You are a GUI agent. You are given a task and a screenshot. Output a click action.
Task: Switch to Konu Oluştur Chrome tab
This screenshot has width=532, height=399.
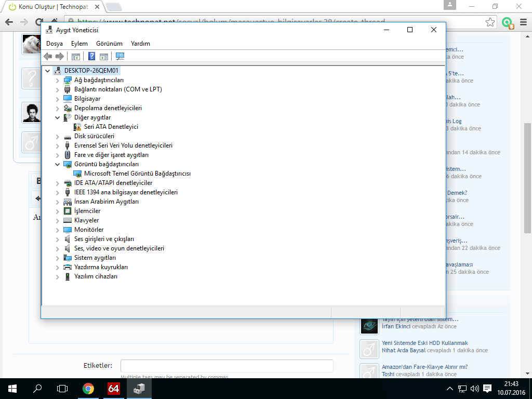52,6
